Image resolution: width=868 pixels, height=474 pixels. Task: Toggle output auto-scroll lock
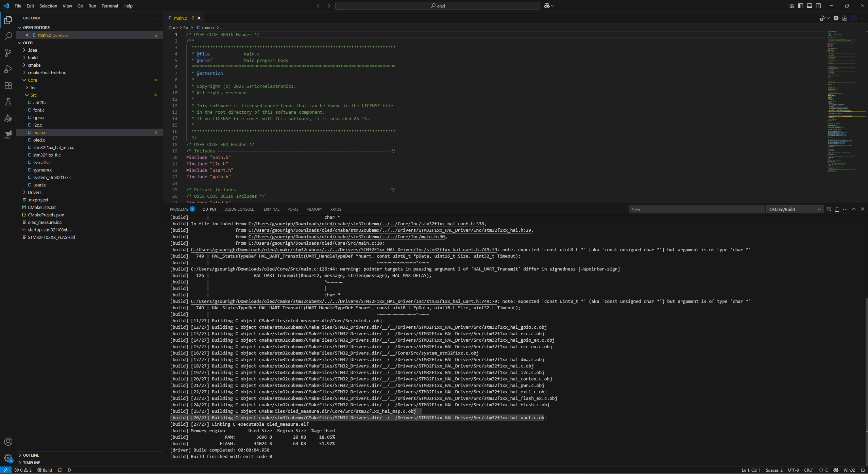837,209
